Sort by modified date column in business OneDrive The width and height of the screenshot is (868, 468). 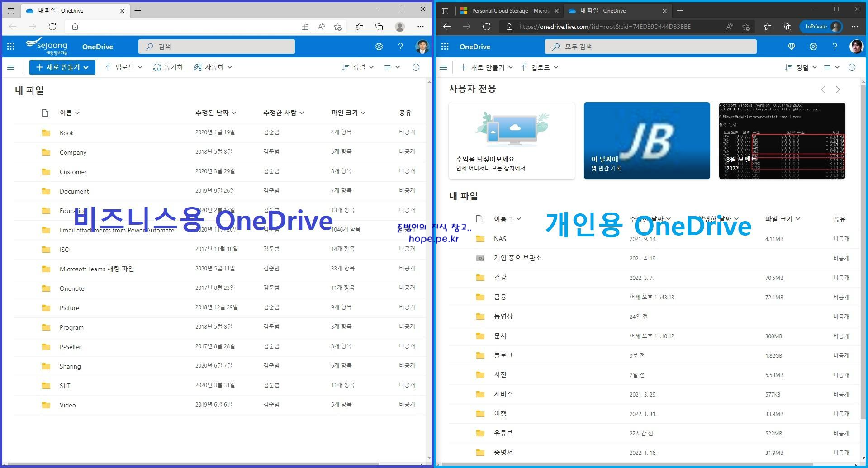(x=215, y=113)
